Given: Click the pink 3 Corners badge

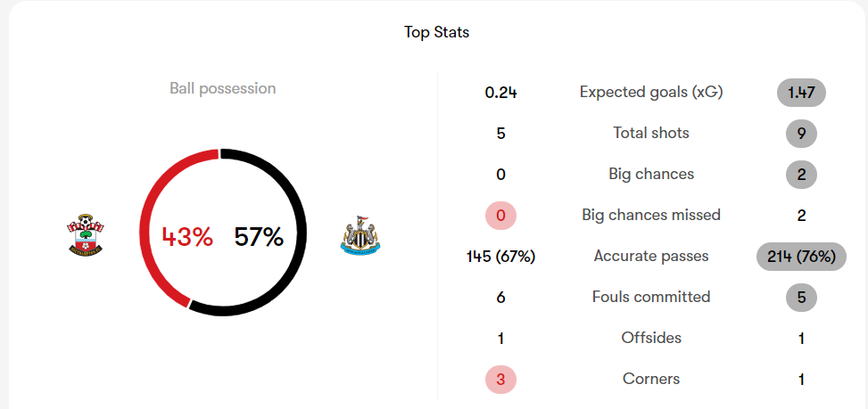Looking at the screenshot, I should [x=500, y=380].
